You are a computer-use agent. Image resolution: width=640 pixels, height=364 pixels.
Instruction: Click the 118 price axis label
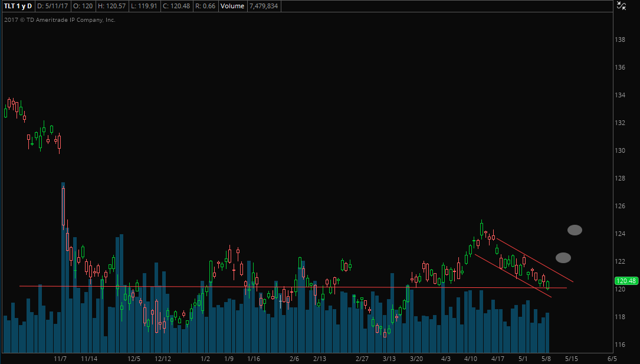[619, 317]
